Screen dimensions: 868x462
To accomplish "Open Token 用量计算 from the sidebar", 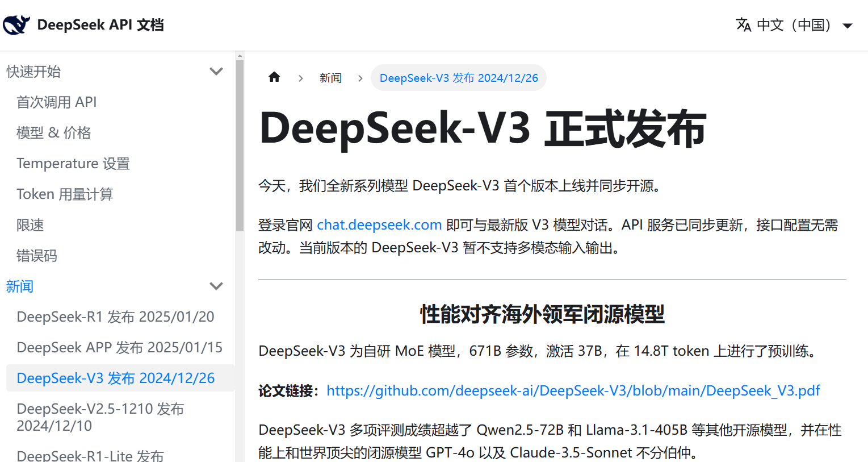I will click(x=65, y=194).
